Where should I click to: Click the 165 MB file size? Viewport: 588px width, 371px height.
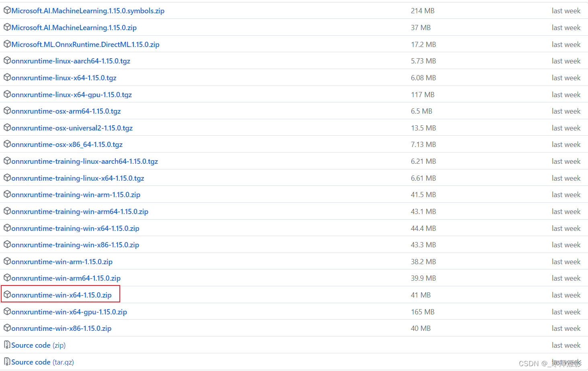coord(422,312)
